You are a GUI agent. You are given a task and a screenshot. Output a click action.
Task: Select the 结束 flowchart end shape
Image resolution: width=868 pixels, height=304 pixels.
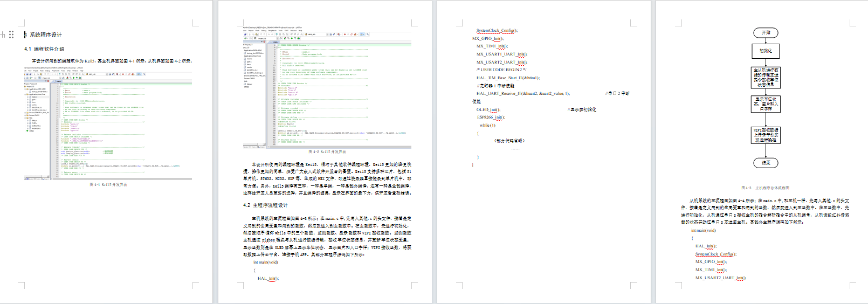(x=766, y=163)
